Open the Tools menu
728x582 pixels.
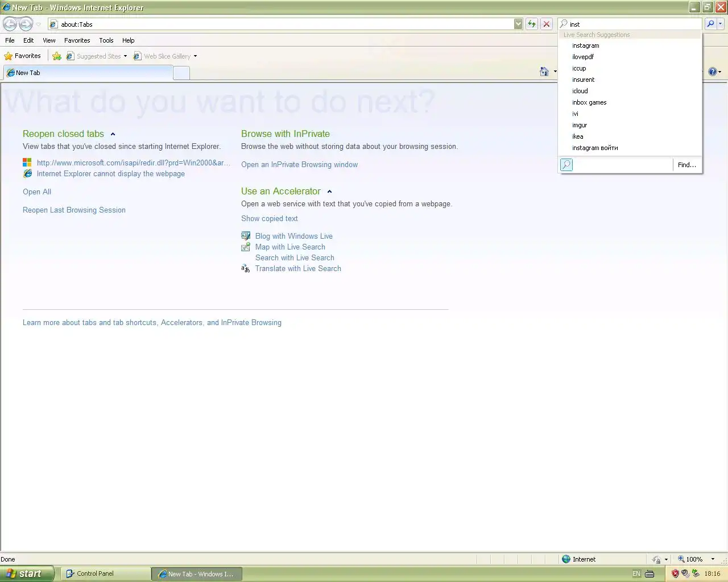[106, 40]
